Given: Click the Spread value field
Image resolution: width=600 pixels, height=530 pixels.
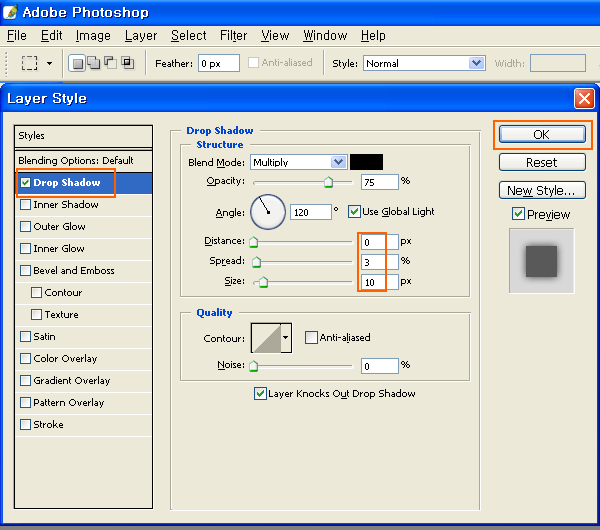Looking at the screenshot, I should coord(380,262).
